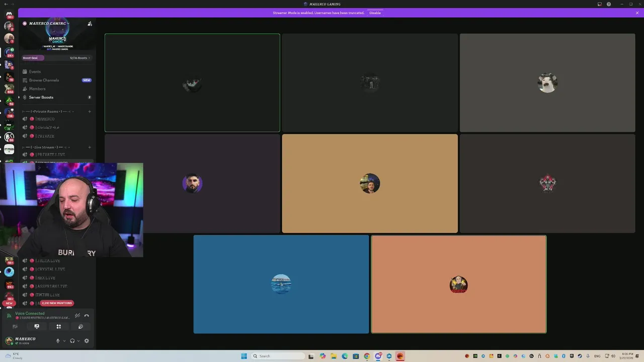
Task: Select the red logo avatar participant tile
Action: coord(547,184)
